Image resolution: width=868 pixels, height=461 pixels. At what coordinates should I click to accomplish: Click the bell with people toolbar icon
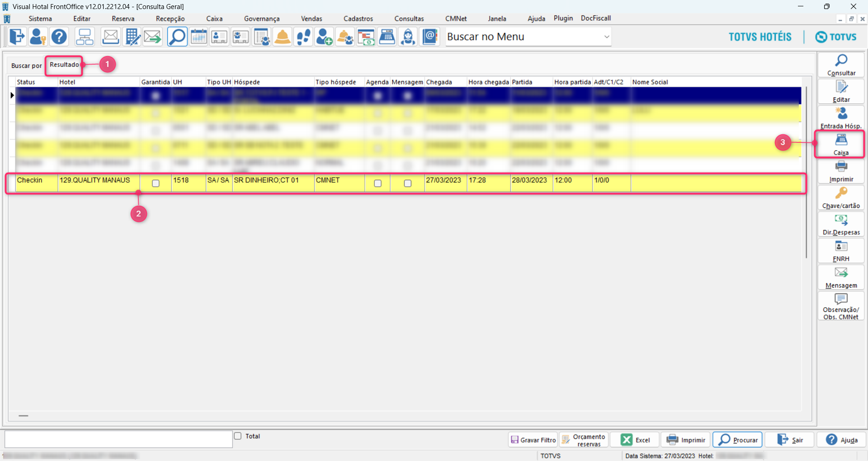345,37
